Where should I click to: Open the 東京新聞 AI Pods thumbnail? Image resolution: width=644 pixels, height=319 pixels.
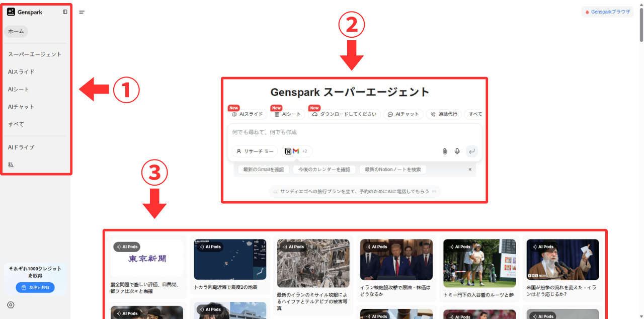point(147,258)
